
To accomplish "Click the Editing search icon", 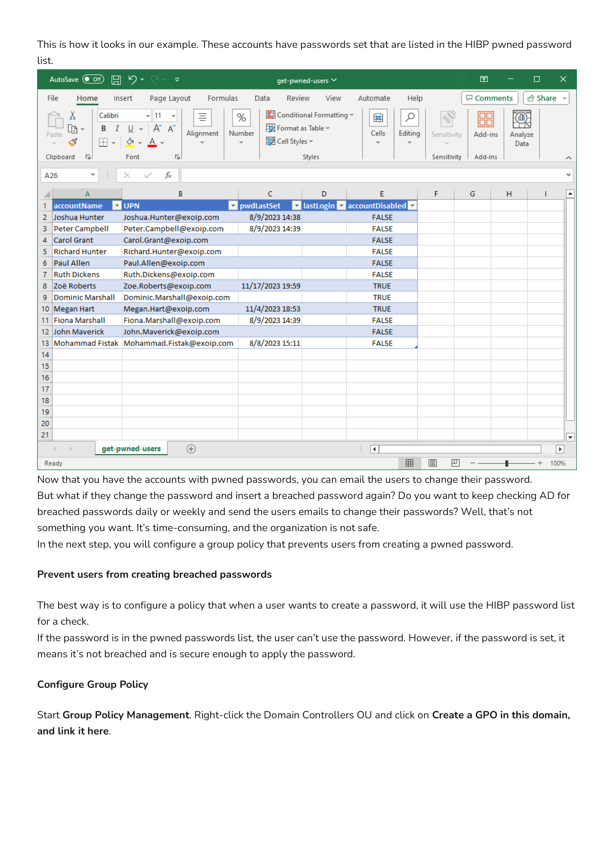I will click(409, 118).
